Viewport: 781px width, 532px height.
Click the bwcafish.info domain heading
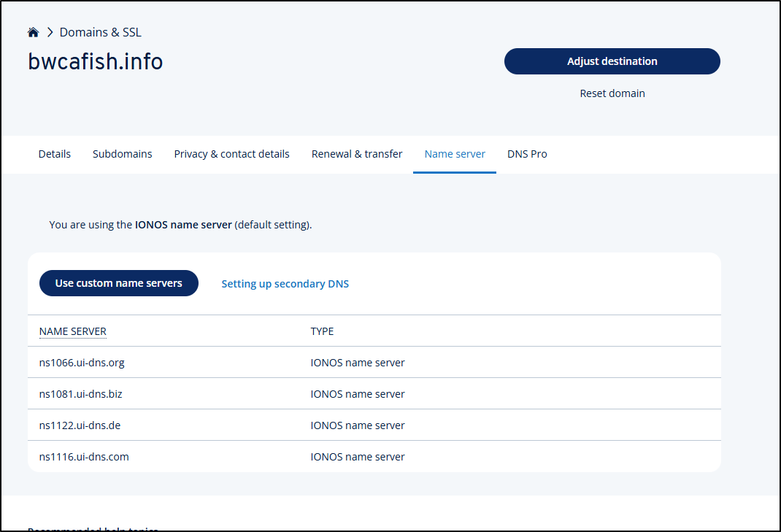click(95, 62)
